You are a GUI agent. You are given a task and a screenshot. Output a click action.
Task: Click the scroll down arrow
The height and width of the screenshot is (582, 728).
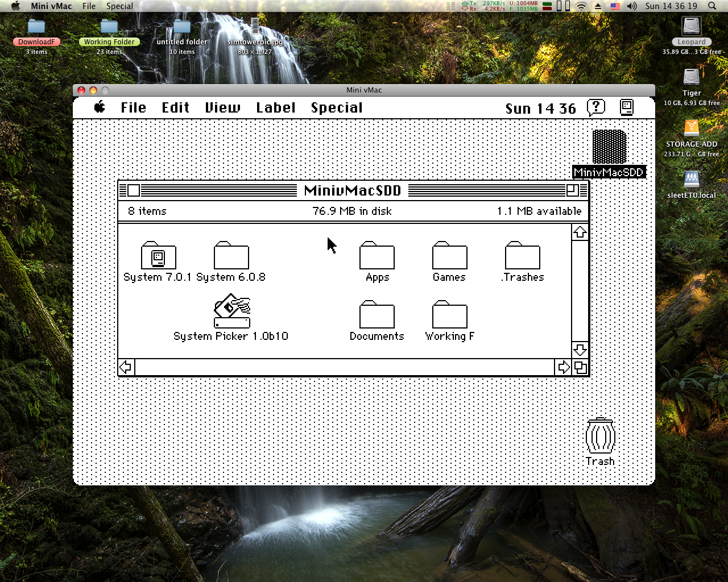coord(580,350)
